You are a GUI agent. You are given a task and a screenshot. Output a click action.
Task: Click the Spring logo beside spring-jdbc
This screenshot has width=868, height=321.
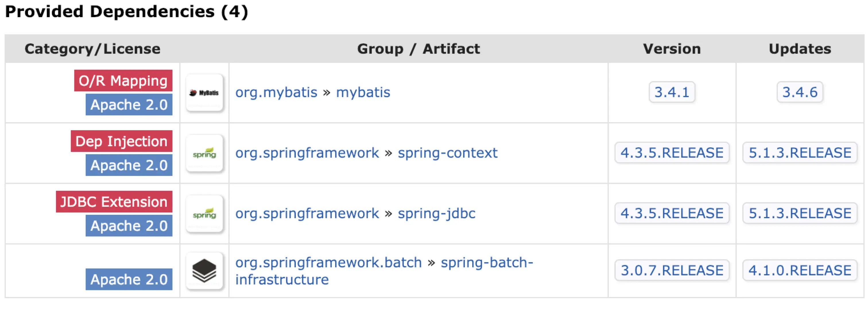[204, 214]
